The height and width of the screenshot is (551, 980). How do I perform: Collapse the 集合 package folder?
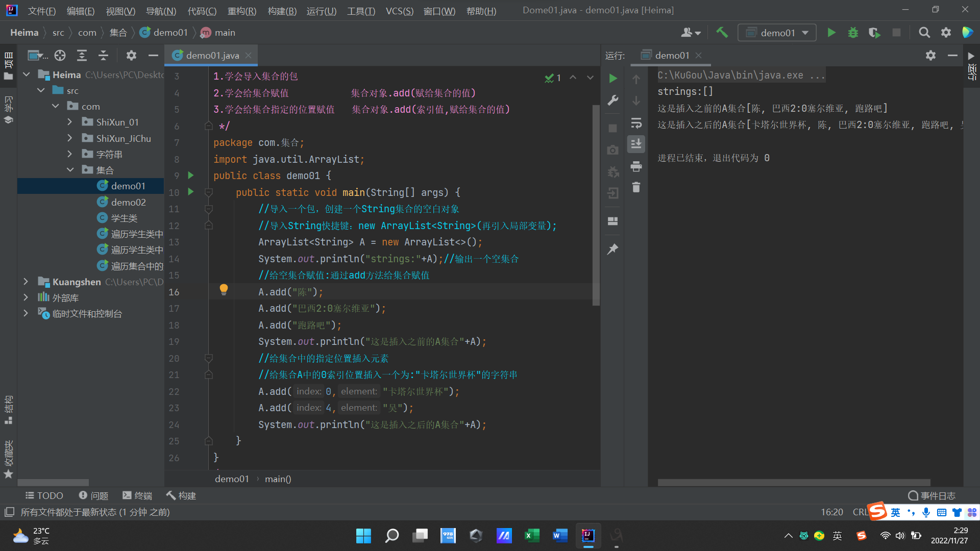tap(70, 170)
